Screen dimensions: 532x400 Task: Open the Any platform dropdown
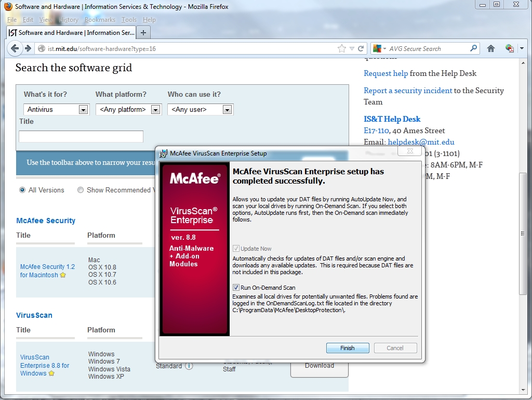[x=155, y=110]
